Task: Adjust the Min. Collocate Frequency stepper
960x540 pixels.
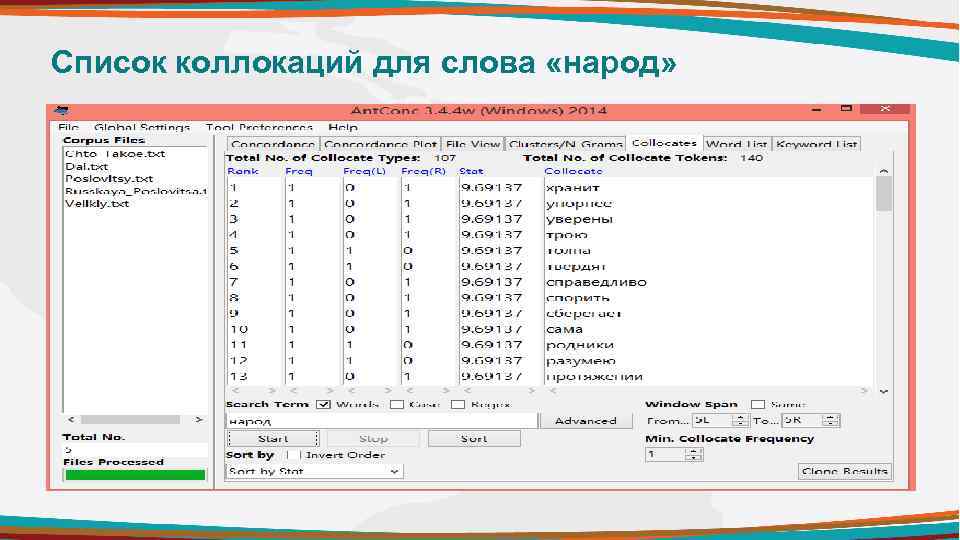Action: (694, 455)
